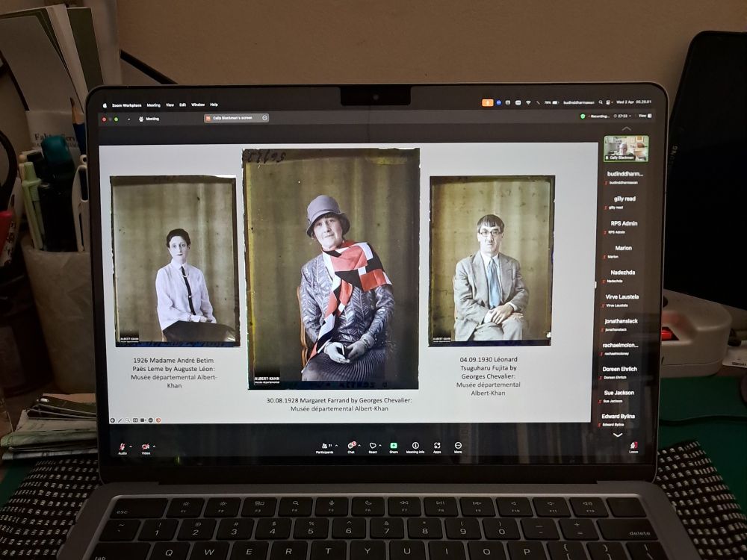The image size is (747, 560).
Task: Open the Help menu
Action: coord(214,105)
